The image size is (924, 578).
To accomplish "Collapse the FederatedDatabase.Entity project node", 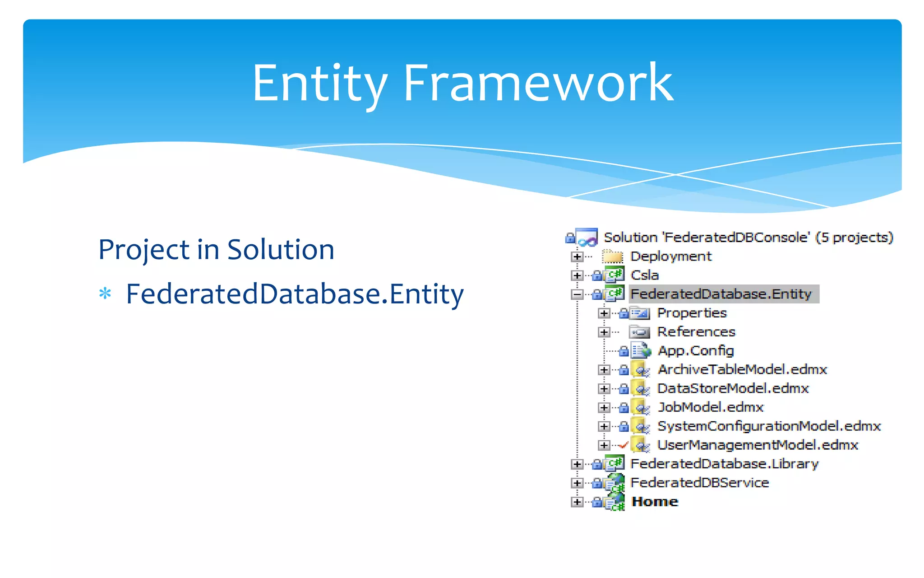I will (577, 294).
